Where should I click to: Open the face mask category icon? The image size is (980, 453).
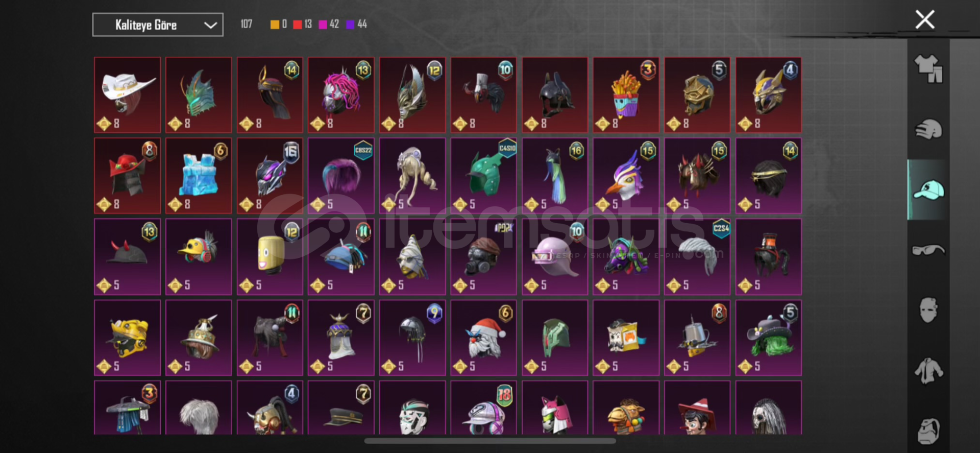pyautogui.click(x=928, y=310)
